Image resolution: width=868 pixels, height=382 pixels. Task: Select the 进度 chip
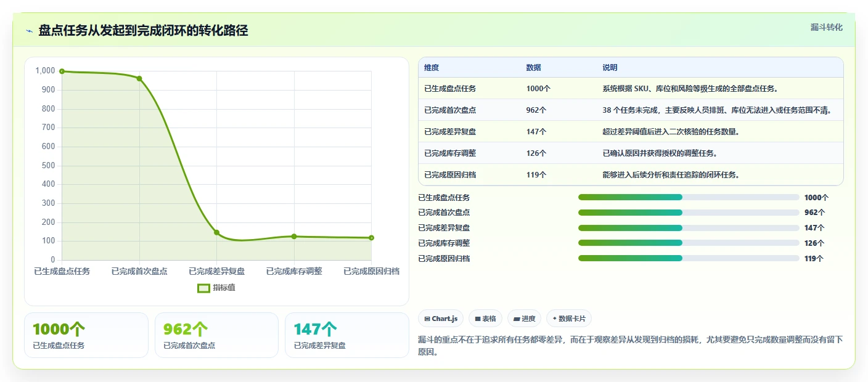(525, 319)
